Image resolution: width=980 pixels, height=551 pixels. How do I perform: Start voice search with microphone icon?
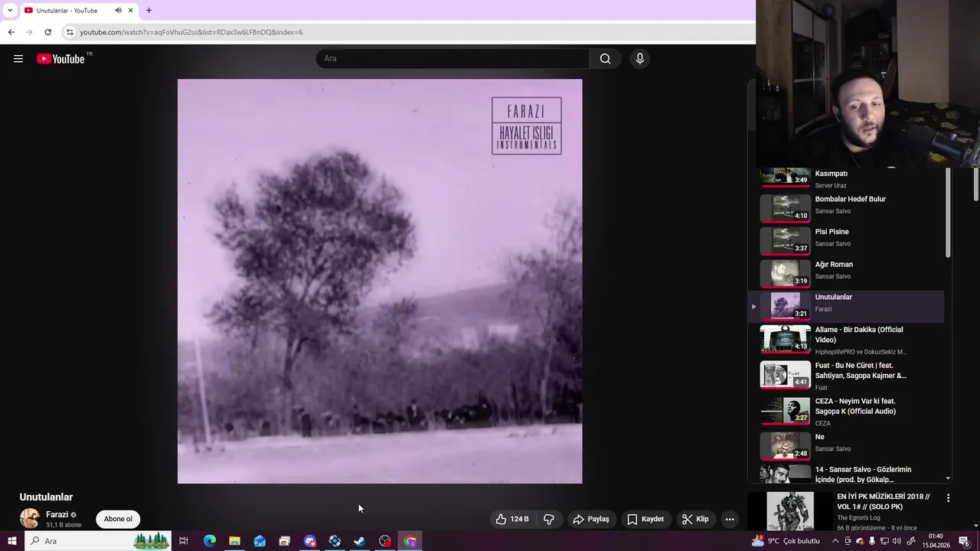coord(640,59)
